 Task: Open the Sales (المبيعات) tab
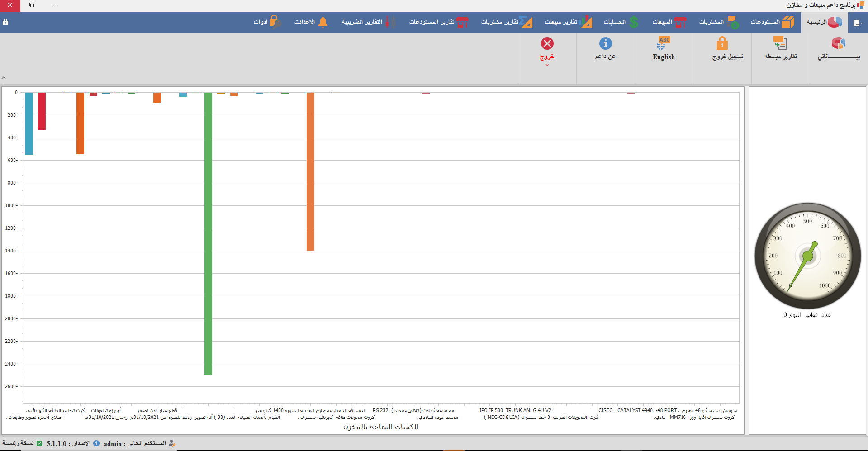(x=669, y=22)
